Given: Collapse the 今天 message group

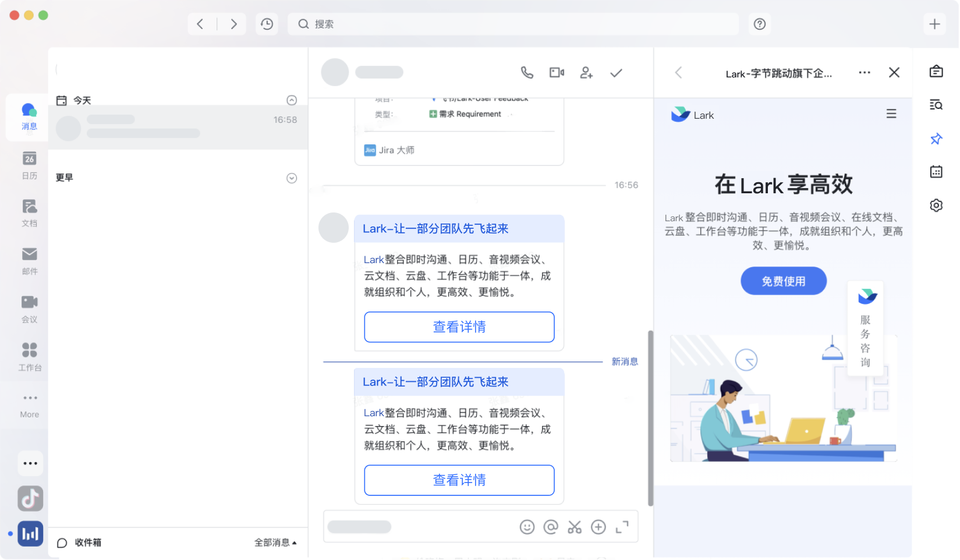Looking at the screenshot, I should tap(292, 100).
